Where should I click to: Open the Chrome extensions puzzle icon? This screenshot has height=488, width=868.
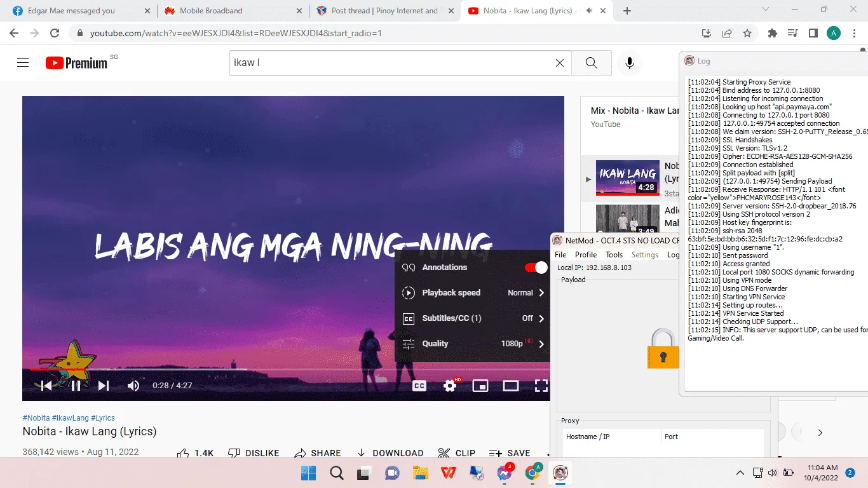coord(773,33)
